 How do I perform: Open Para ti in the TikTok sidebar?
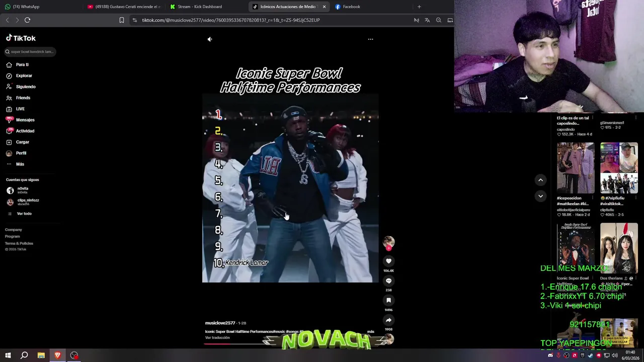point(17,65)
